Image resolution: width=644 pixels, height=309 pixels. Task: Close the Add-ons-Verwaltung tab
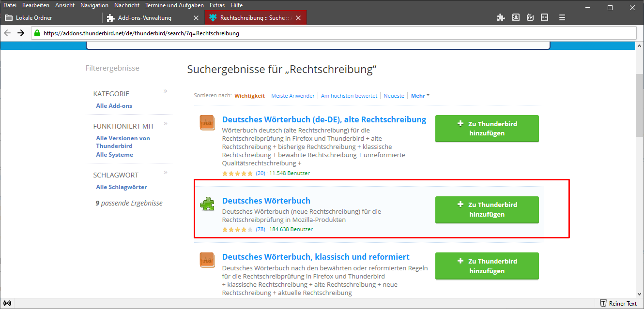tap(196, 18)
